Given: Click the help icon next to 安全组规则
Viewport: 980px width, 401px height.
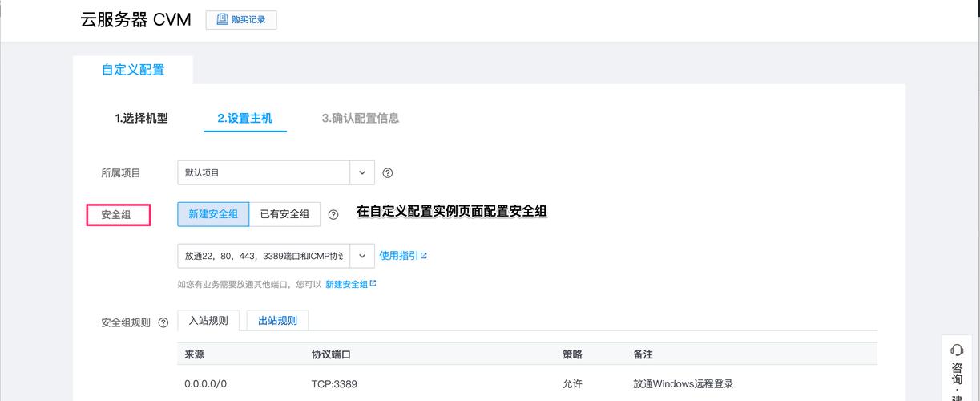Looking at the screenshot, I should point(163,322).
